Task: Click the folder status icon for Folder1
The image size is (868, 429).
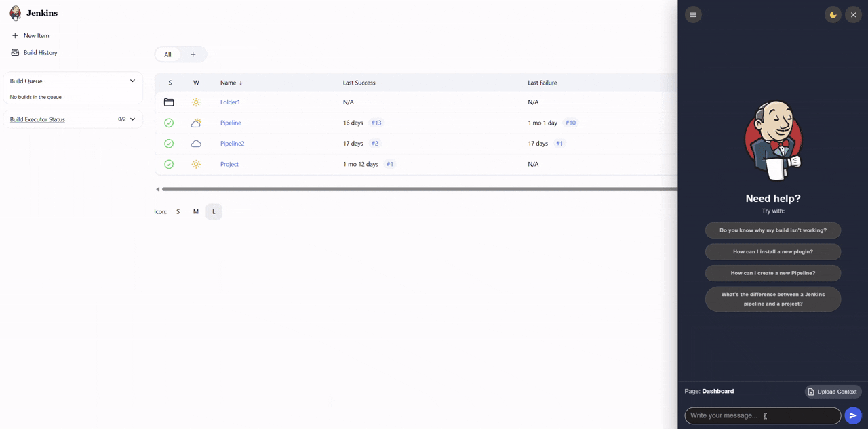Action: [x=169, y=102]
